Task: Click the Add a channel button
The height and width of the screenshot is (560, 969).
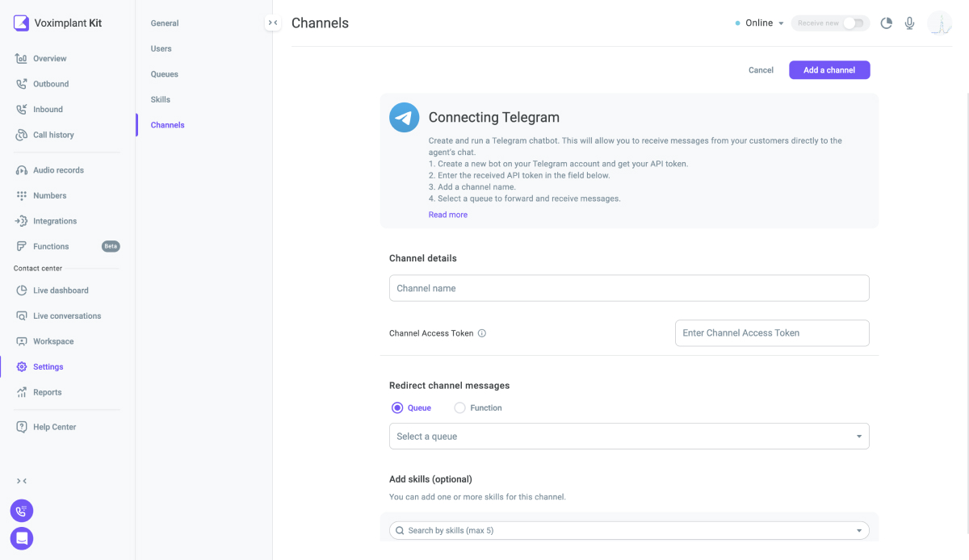Action: [x=829, y=70]
